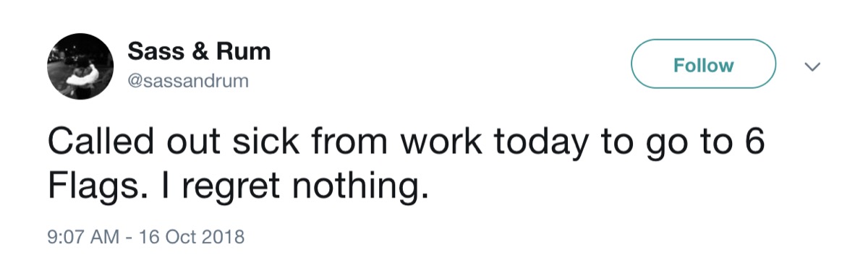Open the 9:07 AM tweet timestamp
Image resolution: width=868 pixels, height=260 pixels.
(x=147, y=236)
